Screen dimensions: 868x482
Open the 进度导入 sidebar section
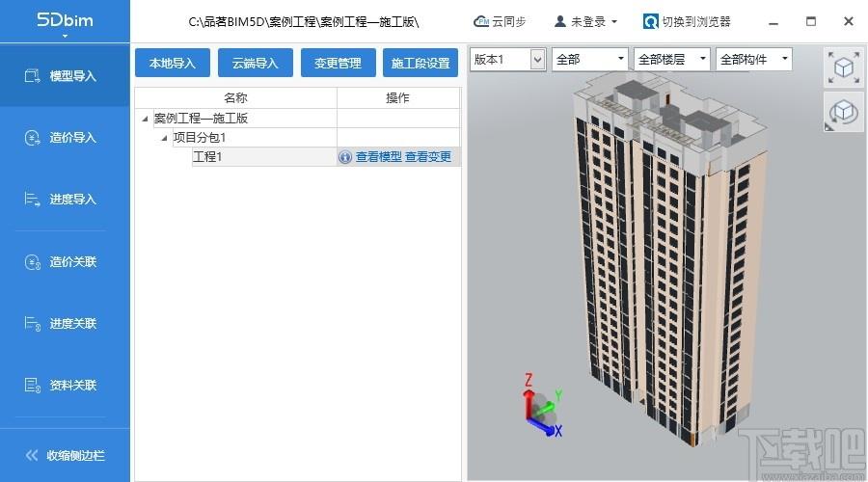click(x=65, y=200)
